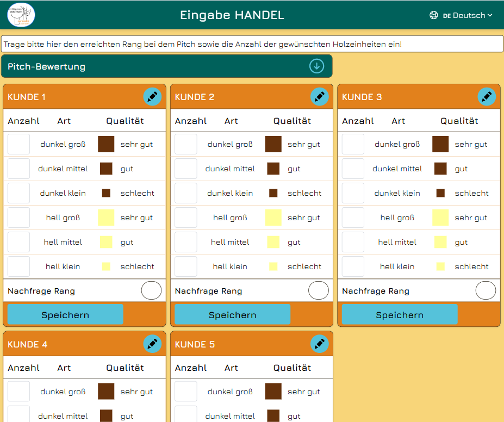
Task: Click Kunde 3 hell klein Anzahl field
Action: pyautogui.click(x=353, y=266)
